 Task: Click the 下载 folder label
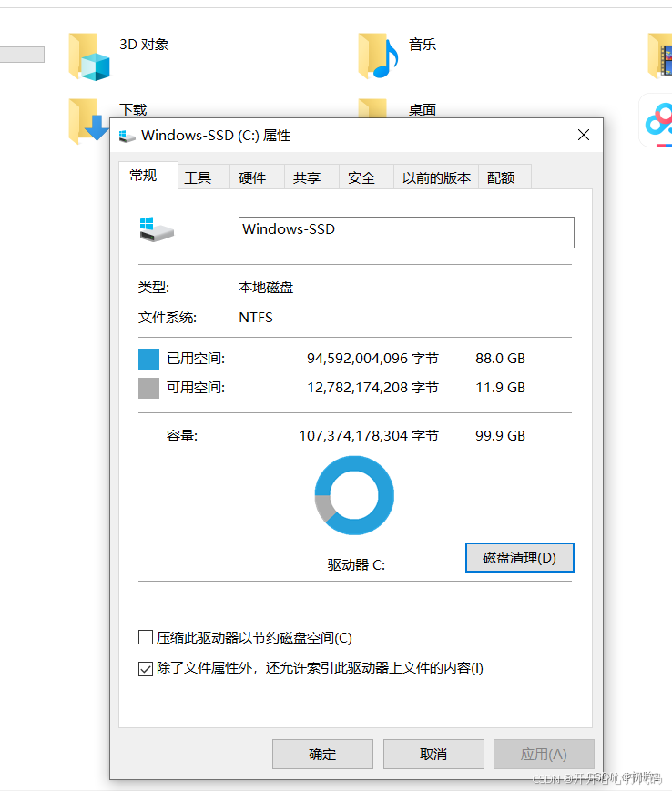point(133,109)
